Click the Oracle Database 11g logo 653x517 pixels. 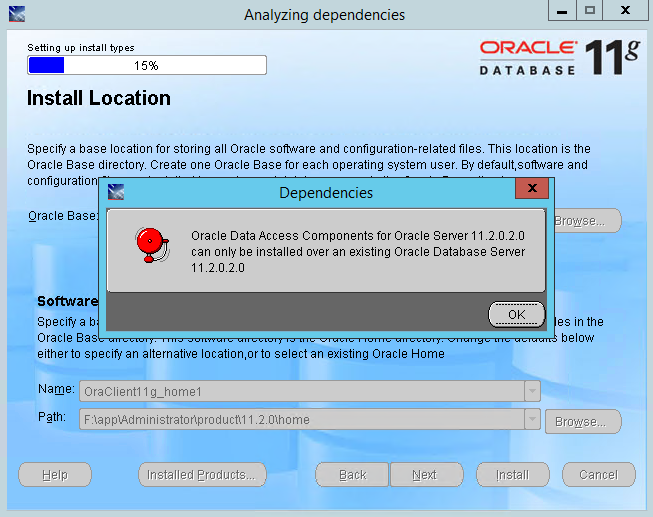[x=559, y=57]
